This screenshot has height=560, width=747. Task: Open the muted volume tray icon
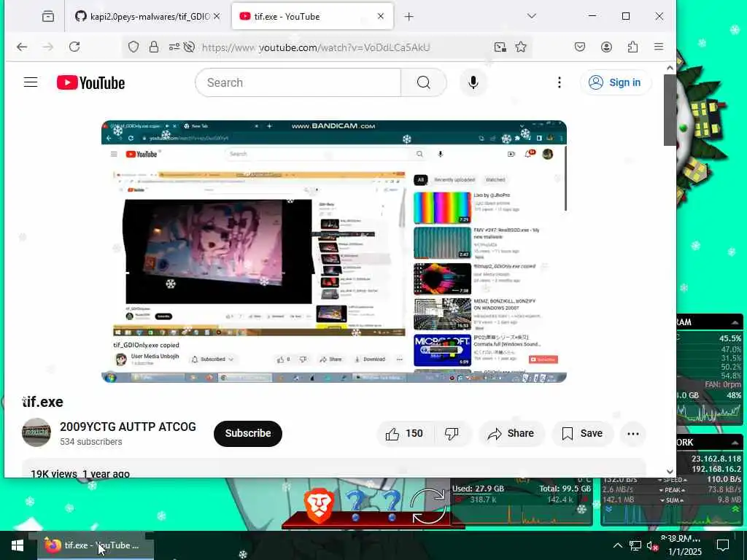coord(652,545)
